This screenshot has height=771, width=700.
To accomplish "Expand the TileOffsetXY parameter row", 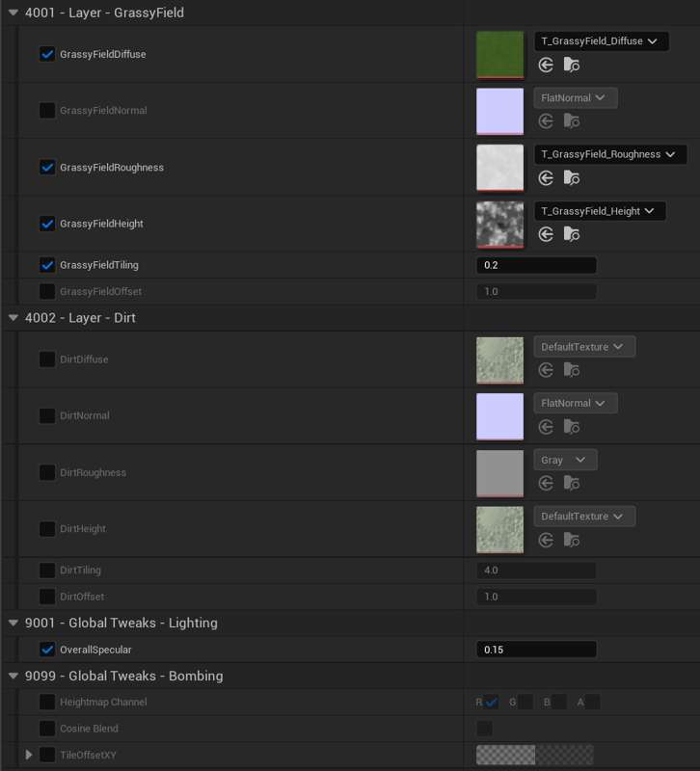I will [x=29, y=755].
